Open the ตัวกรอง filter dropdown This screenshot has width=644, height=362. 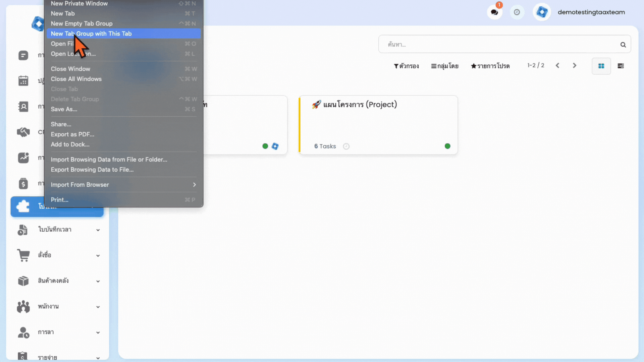click(x=406, y=66)
